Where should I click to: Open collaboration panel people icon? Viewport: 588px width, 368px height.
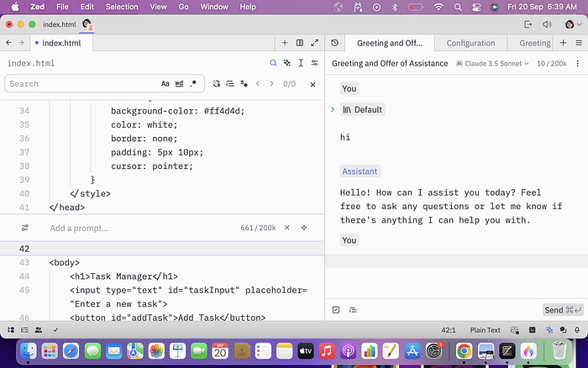[39, 329]
